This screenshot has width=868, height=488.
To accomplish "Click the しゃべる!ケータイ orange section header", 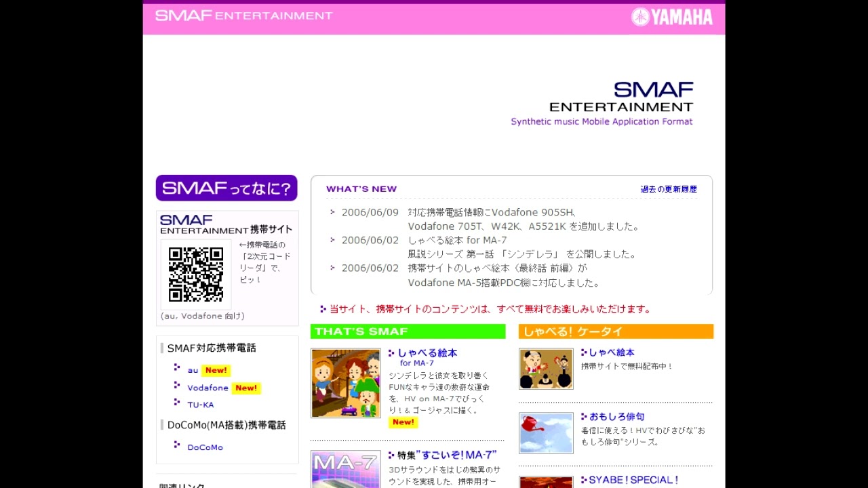I will pos(616,331).
